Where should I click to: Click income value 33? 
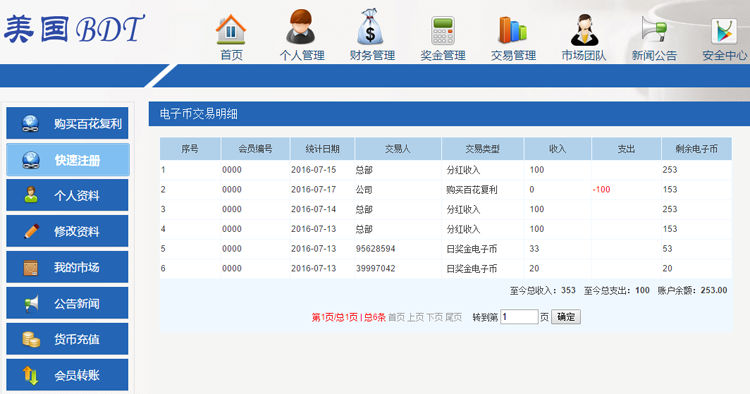click(534, 249)
